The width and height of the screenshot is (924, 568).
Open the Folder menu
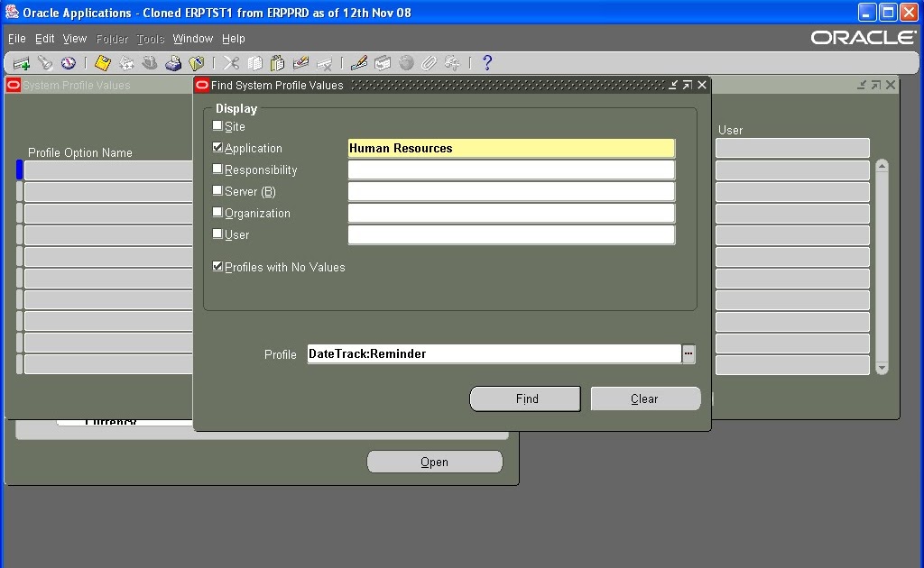(x=112, y=39)
